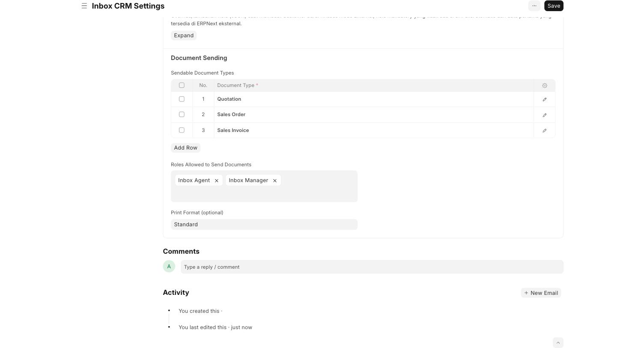Click the Inbox Manager tag label
This screenshot has width=644, height=348.
coord(248,180)
